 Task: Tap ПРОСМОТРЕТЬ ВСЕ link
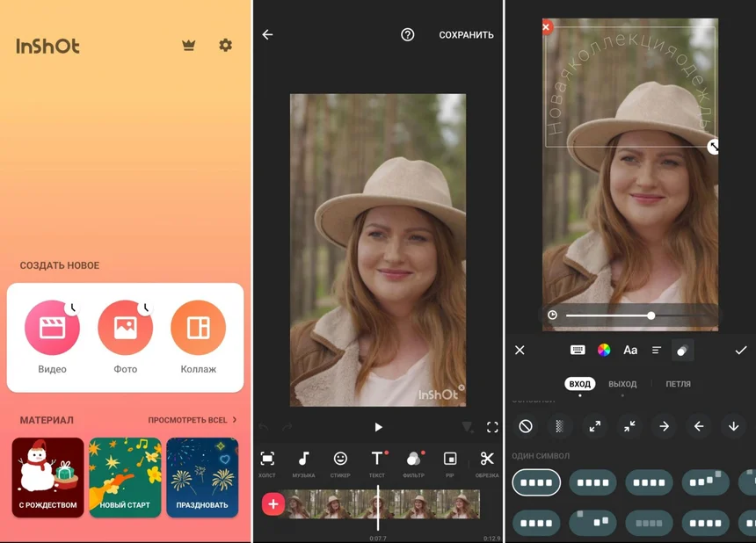tap(192, 420)
